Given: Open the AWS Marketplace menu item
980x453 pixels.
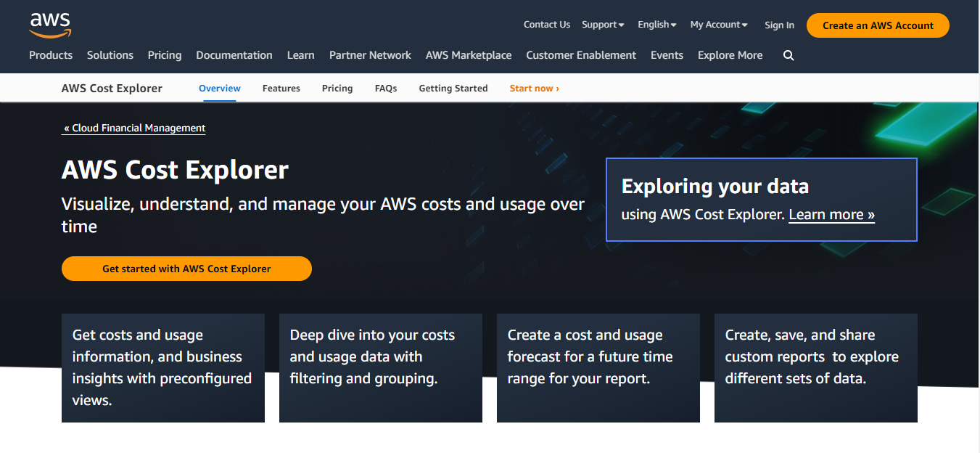Looking at the screenshot, I should point(469,55).
